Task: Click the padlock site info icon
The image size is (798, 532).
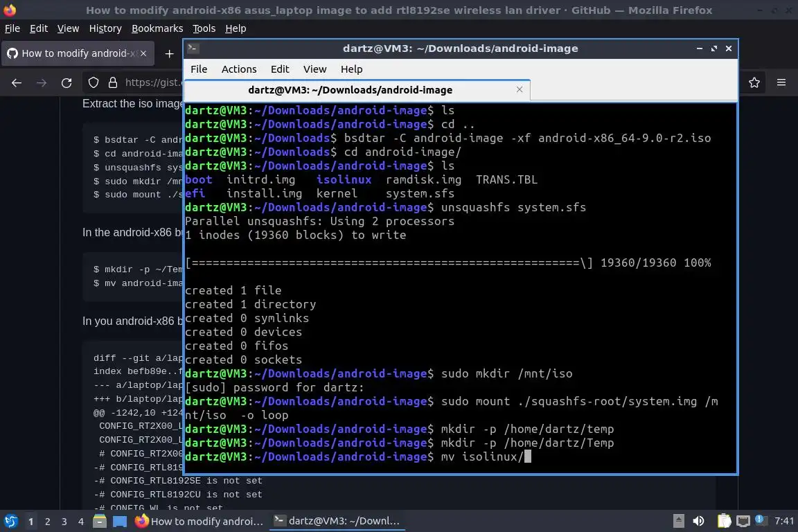Action: click(113, 82)
